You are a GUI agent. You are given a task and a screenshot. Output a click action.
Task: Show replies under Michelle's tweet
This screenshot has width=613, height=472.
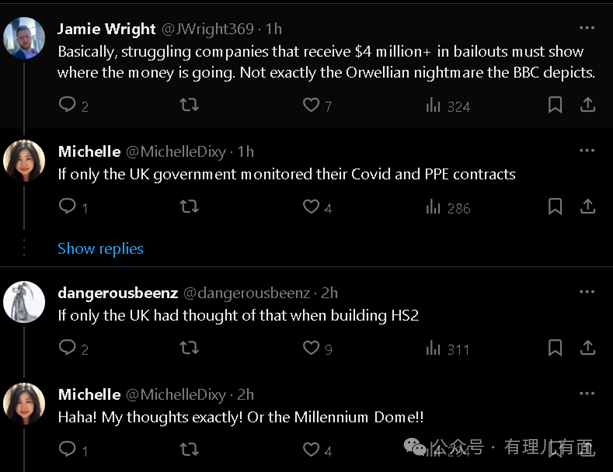(100, 248)
